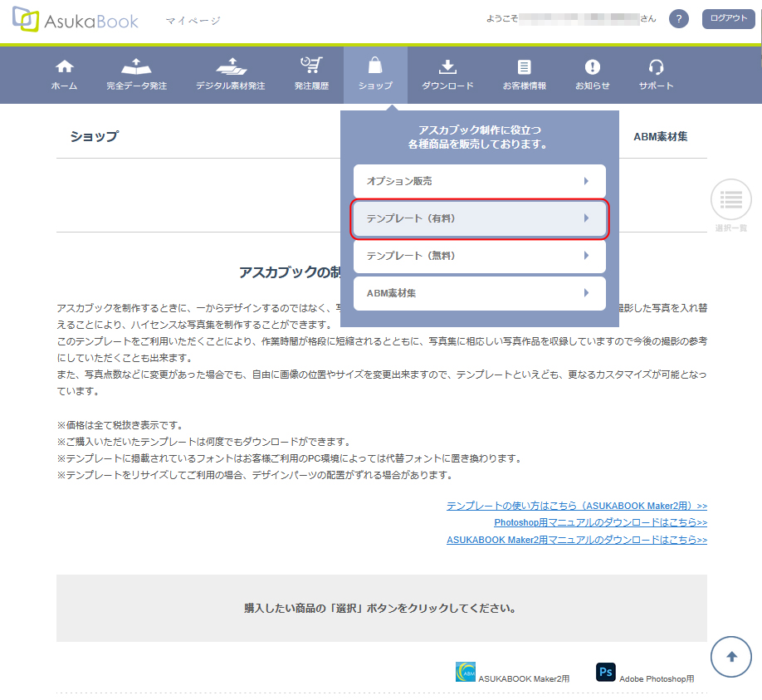Screen dimensions: 762x700
Task: Open テンプレートの使い方はこちら link
Action: click(576, 506)
